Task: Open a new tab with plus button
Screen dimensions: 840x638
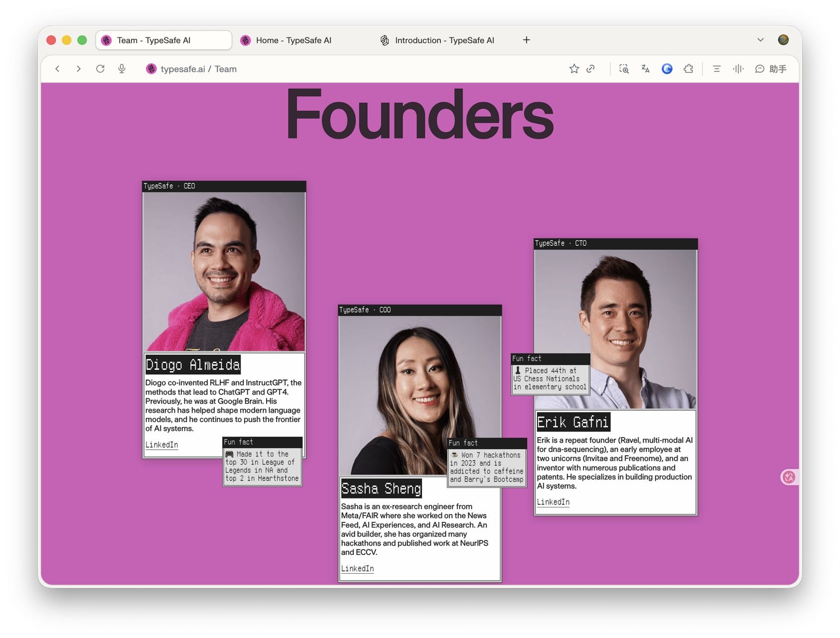Action: (527, 40)
